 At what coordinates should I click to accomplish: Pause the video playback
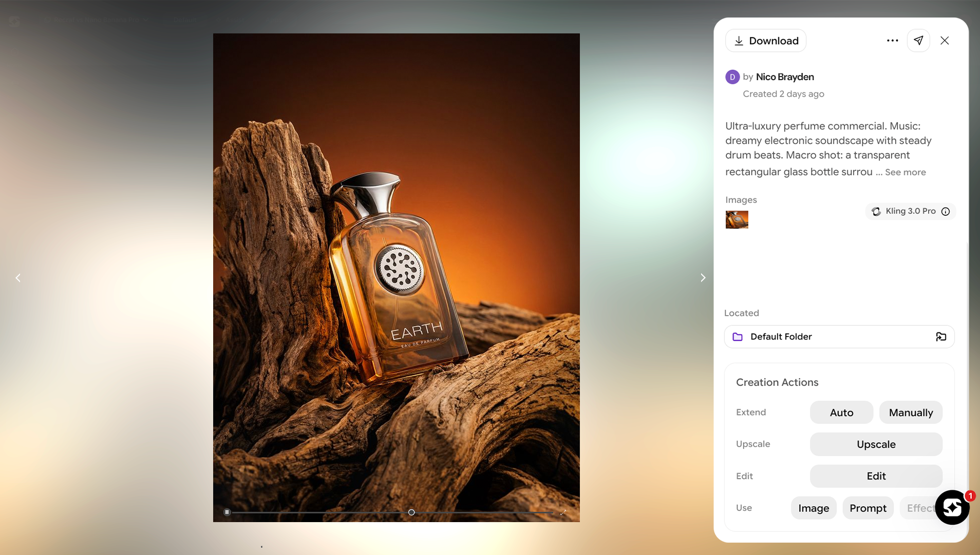[227, 512]
